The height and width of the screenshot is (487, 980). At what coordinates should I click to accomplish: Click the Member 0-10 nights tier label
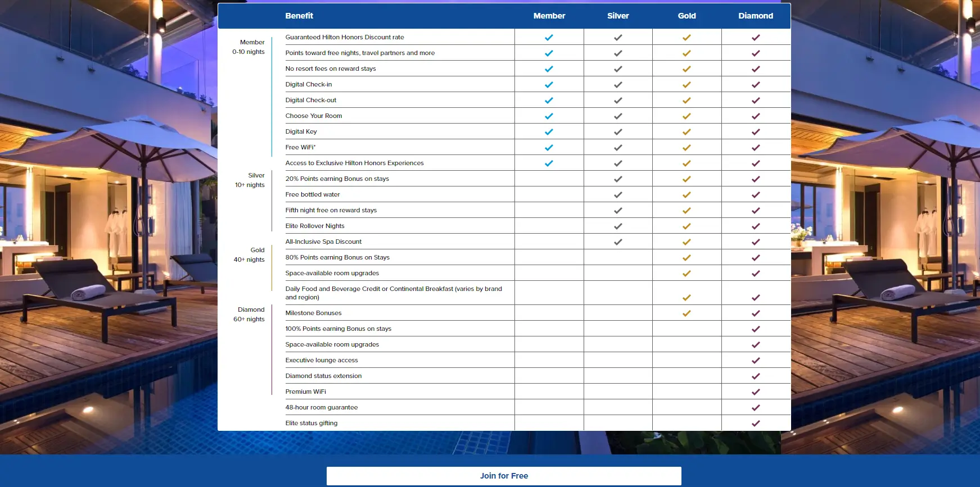249,47
